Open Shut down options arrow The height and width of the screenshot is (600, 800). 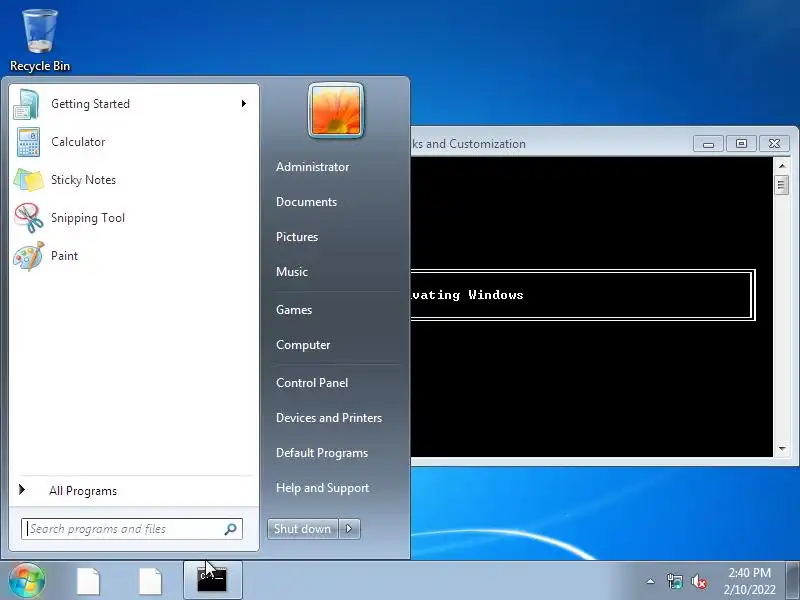pos(349,529)
